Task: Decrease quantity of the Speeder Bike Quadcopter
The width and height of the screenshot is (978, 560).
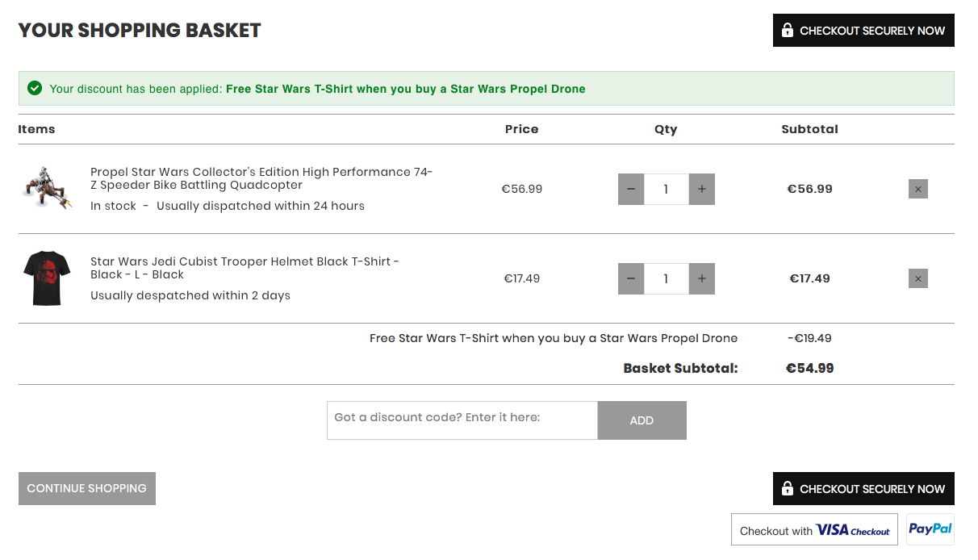Action: 631,189
